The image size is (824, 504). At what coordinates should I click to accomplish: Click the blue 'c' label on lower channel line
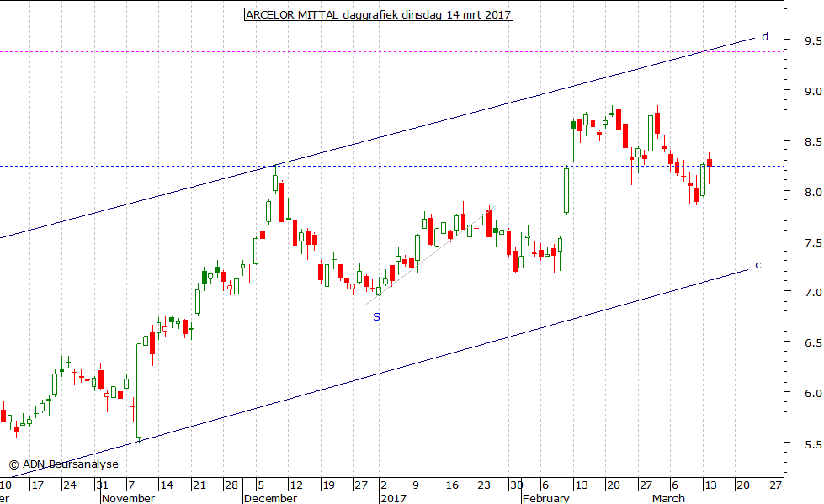coord(758,265)
